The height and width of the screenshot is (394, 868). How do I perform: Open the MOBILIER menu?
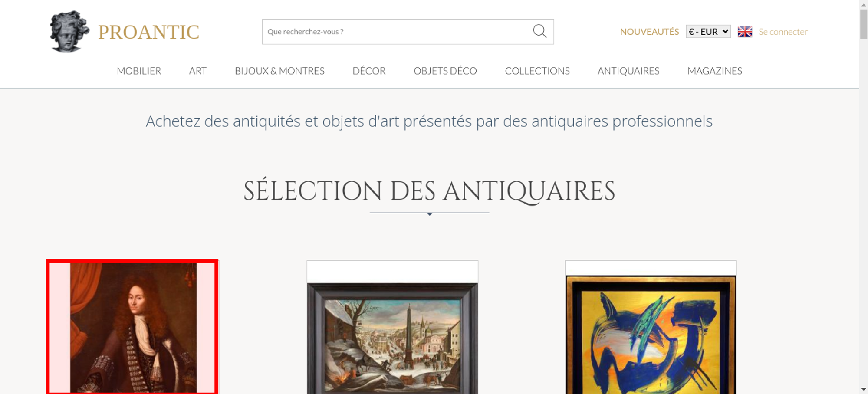(139, 71)
